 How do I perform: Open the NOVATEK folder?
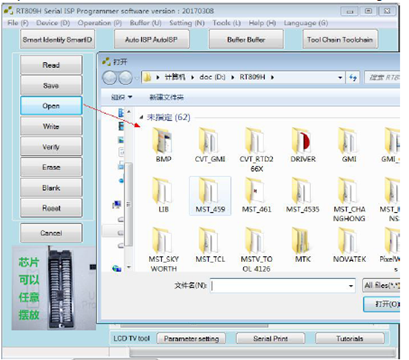pos(349,245)
